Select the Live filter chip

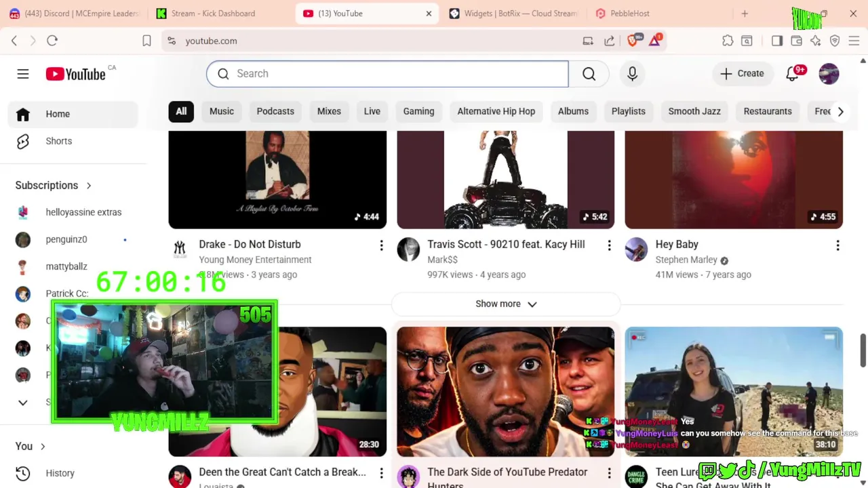coord(372,111)
